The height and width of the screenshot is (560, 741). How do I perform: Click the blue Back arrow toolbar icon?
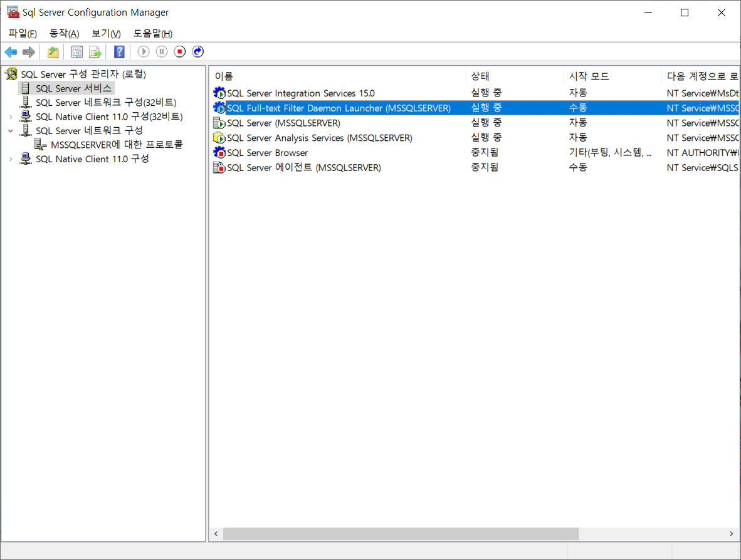tap(11, 52)
